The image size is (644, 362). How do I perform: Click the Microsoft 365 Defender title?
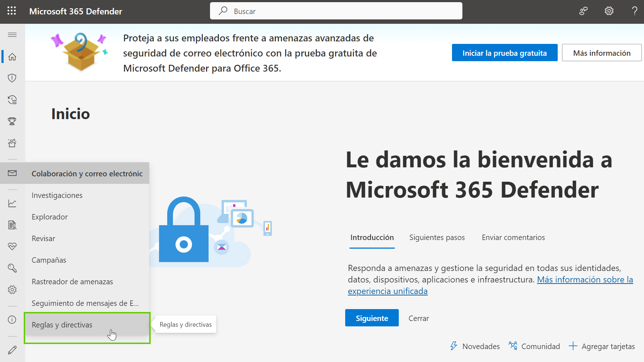coord(76,11)
